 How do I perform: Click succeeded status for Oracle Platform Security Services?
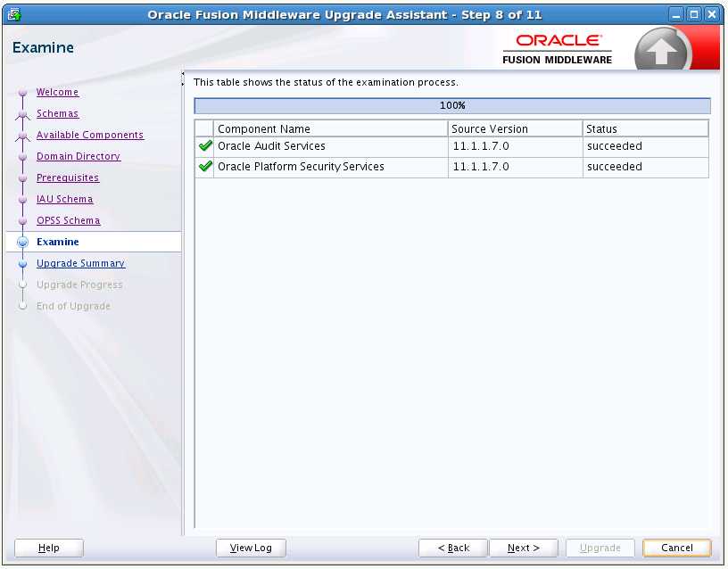615,167
